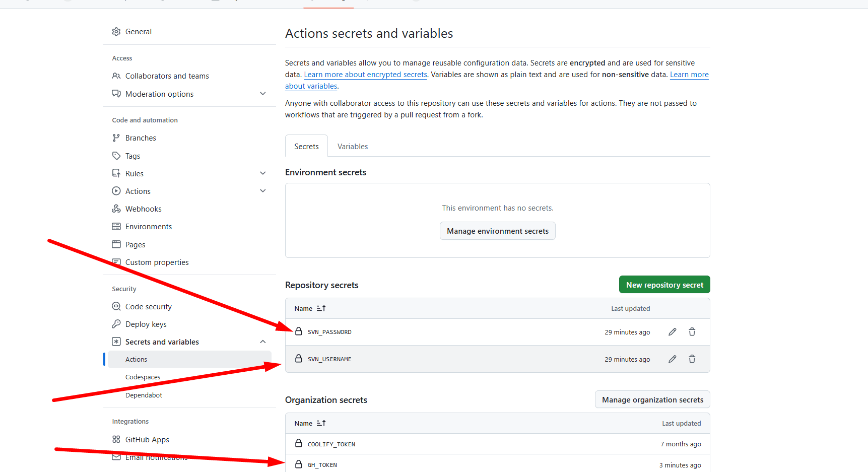Viewport: 868px width, 472px height.
Task: Click trash icon for SVN_USERNAME secret
Action: [692, 359]
